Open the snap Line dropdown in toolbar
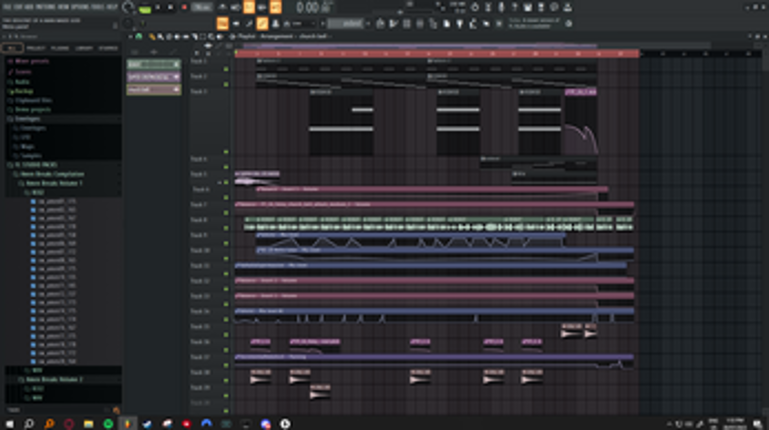 click(x=300, y=24)
